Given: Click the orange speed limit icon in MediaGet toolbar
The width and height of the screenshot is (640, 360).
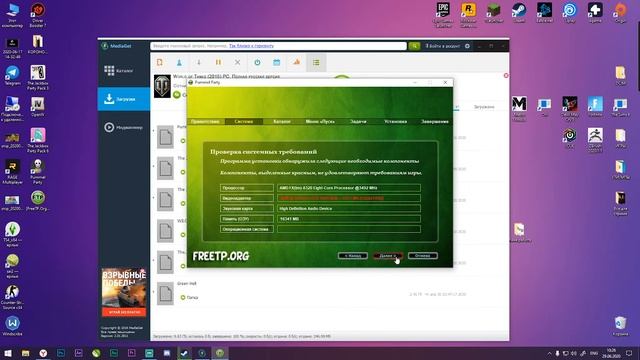Looking at the screenshot, I should click(296, 62).
